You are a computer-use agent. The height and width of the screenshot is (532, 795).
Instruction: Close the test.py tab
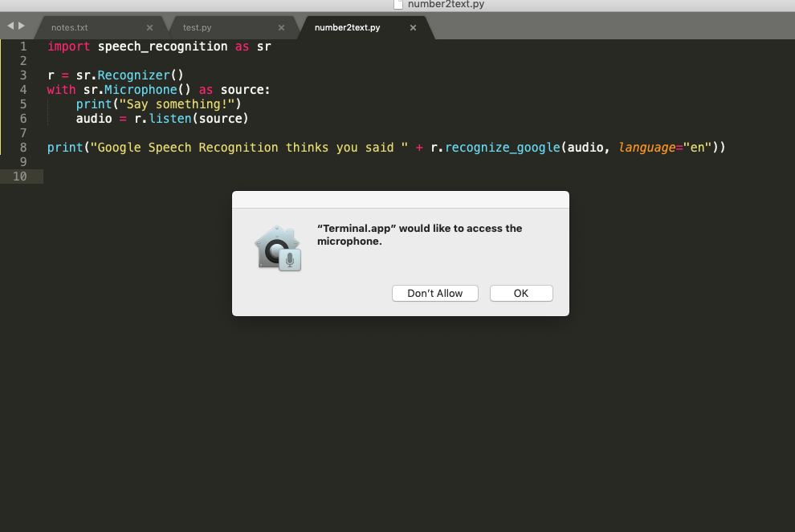point(281,27)
